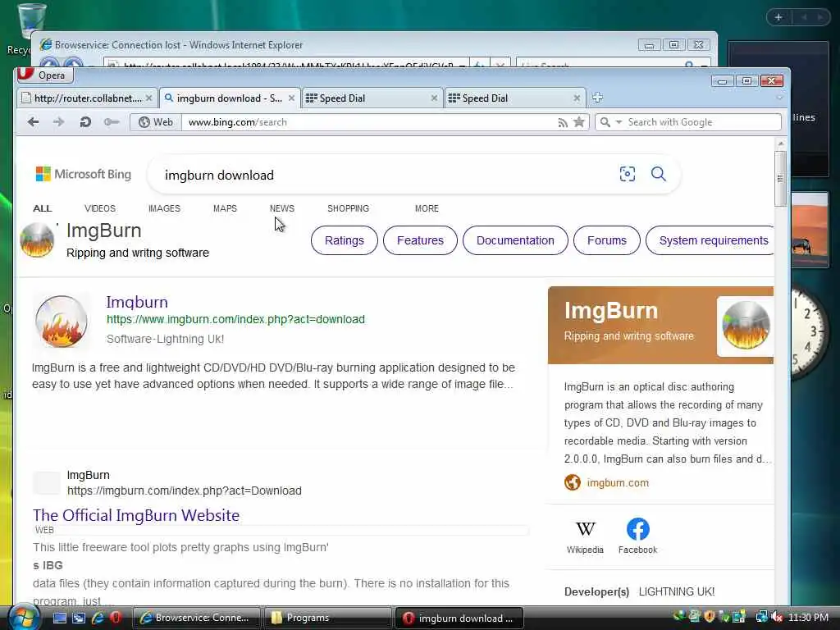Click the 11:30 PM taskbar clock
The image size is (840, 630).
pos(808,617)
